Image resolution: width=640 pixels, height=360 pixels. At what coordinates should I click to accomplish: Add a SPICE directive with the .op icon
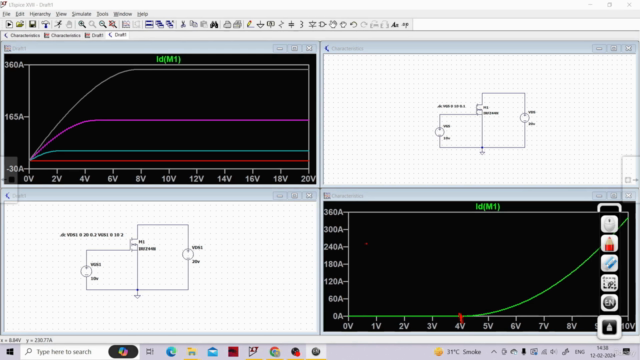click(x=405, y=24)
